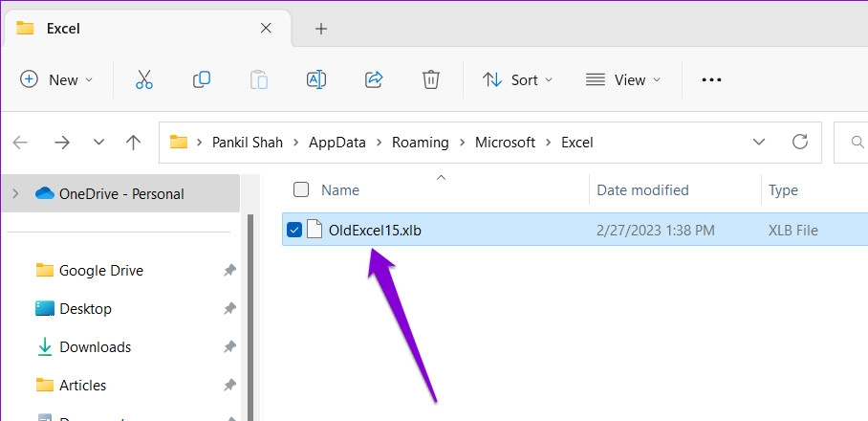Open Downloads in sidebar

(x=96, y=346)
